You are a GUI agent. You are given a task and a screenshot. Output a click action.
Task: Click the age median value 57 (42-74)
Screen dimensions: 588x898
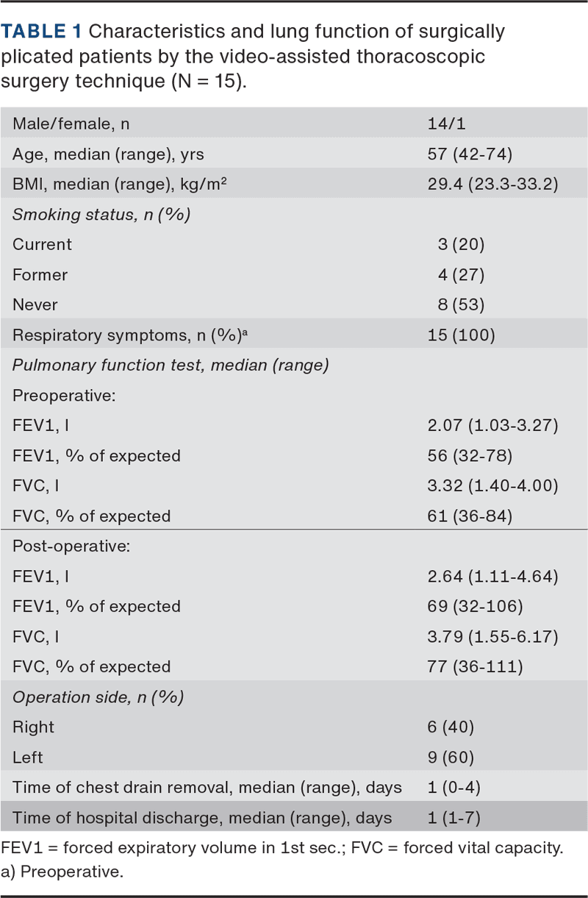pyautogui.click(x=470, y=154)
